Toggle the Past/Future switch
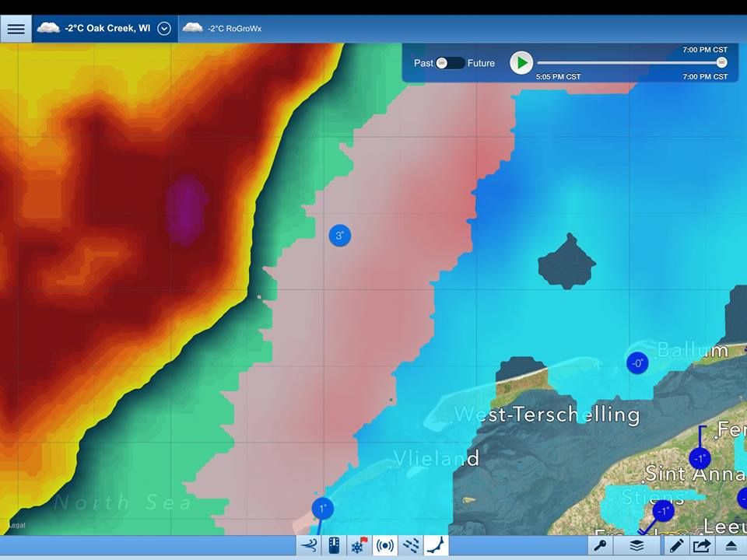747x560 pixels. pyautogui.click(x=450, y=63)
